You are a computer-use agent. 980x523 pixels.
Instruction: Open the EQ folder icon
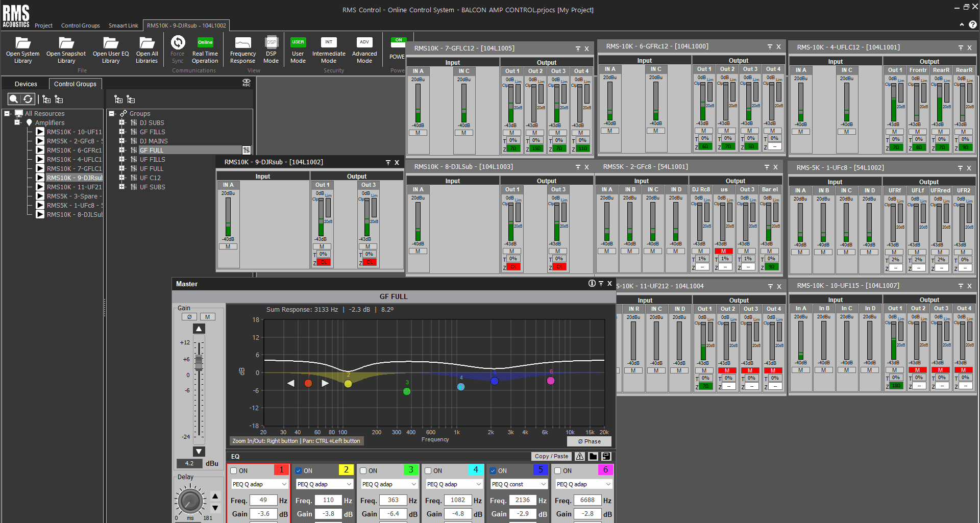point(593,456)
